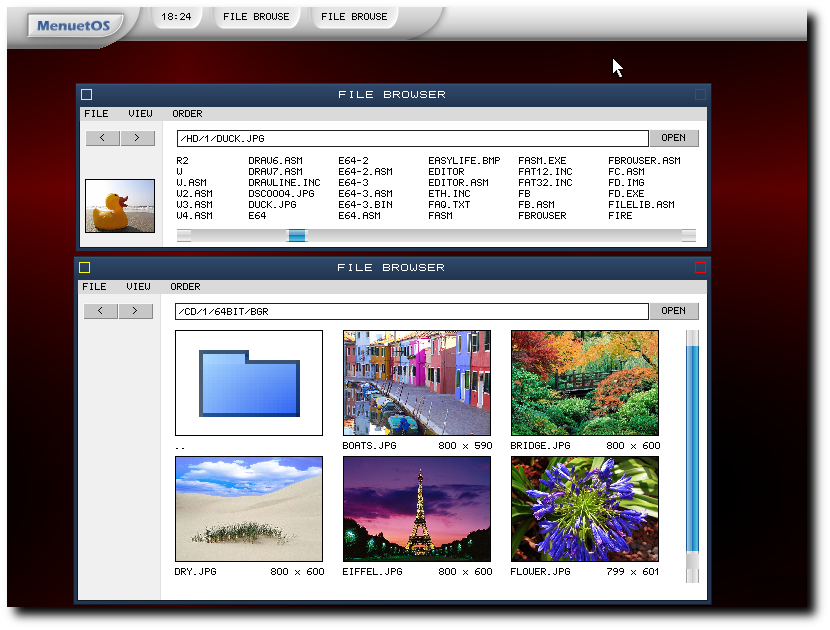This screenshot has width=830, height=630.
Task: Click the 18:24 clock in the top panel
Action: coord(176,17)
